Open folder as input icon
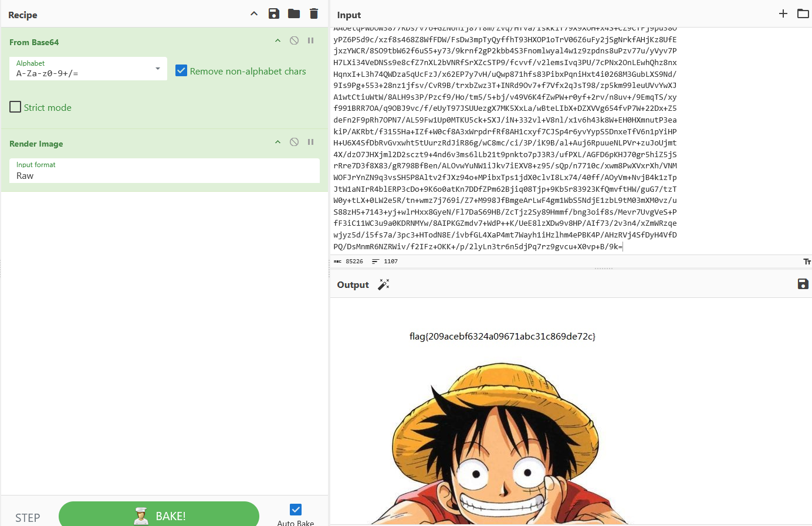This screenshot has height=526, width=812. point(803,13)
